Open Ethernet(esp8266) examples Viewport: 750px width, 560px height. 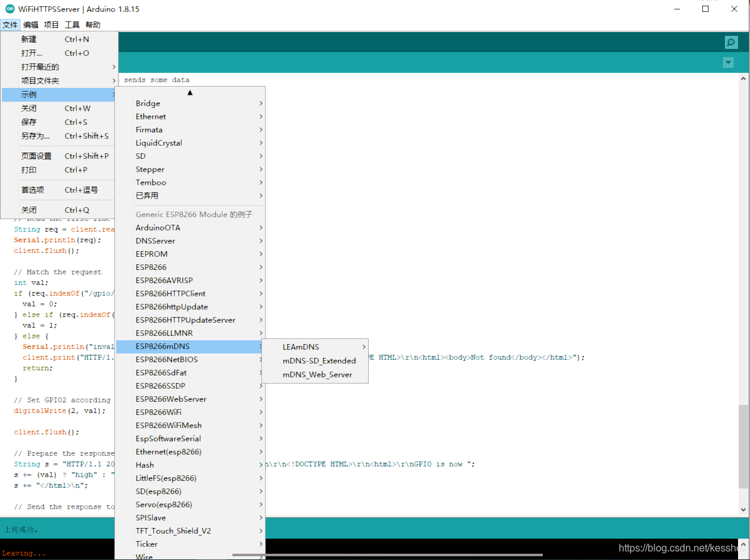(x=190, y=452)
